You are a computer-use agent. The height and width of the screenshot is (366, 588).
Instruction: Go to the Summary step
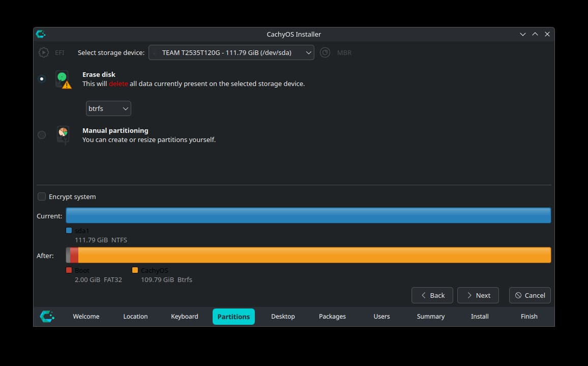(x=431, y=317)
